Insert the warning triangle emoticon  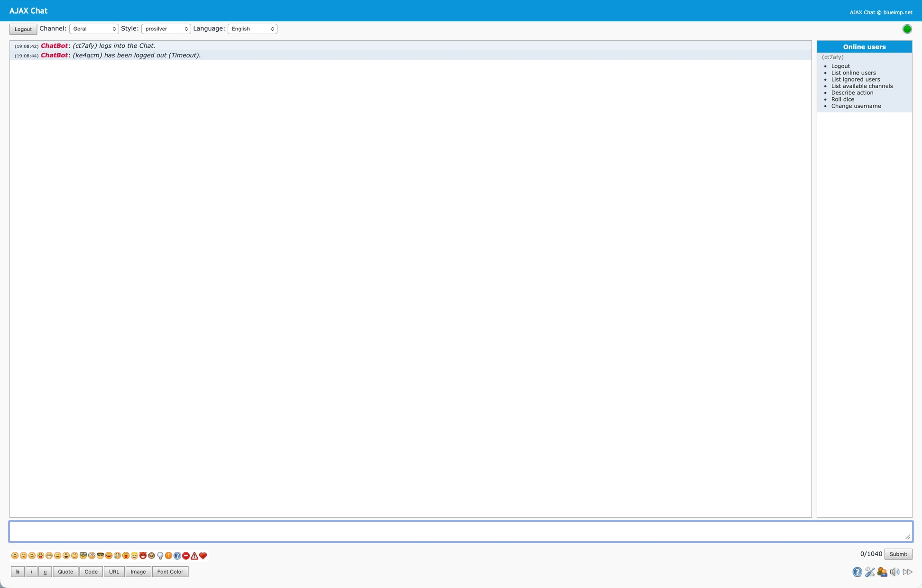click(194, 556)
